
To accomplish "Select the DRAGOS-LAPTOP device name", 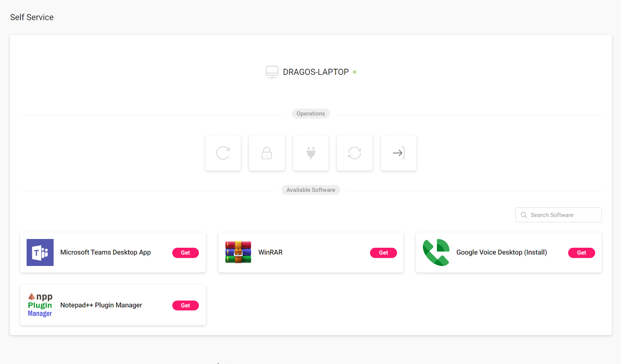I will point(316,72).
